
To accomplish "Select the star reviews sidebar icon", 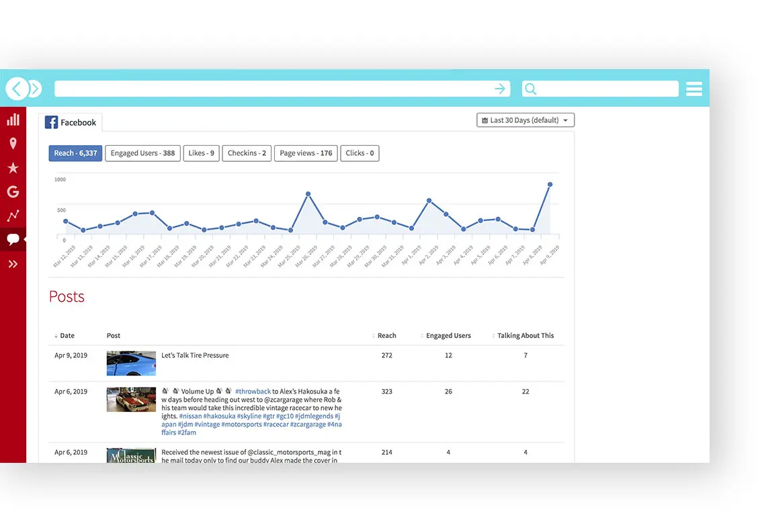I will [x=13, y=168].
